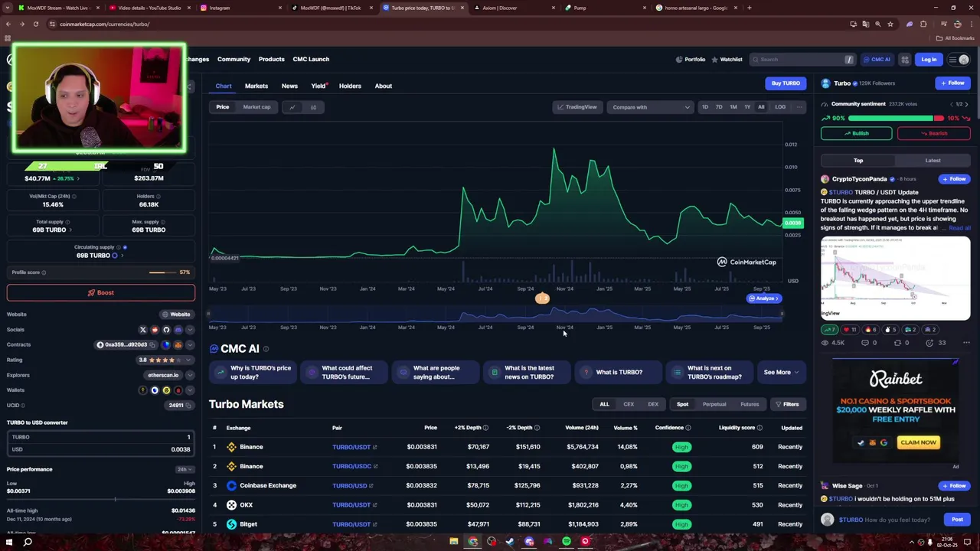Vote Bullish on community sentiment
The image size is (980, 551).
tap(856, 133)
